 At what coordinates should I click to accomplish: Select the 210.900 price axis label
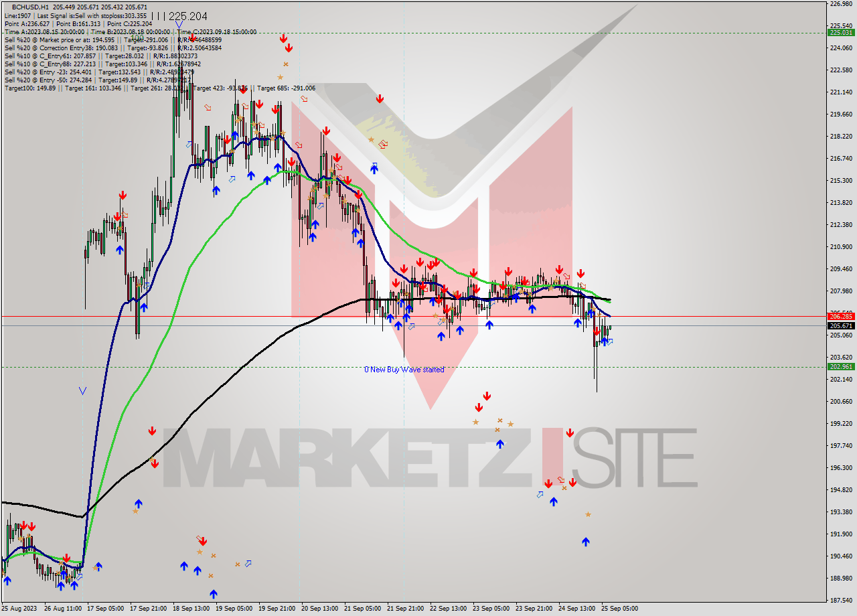point(841,247)
